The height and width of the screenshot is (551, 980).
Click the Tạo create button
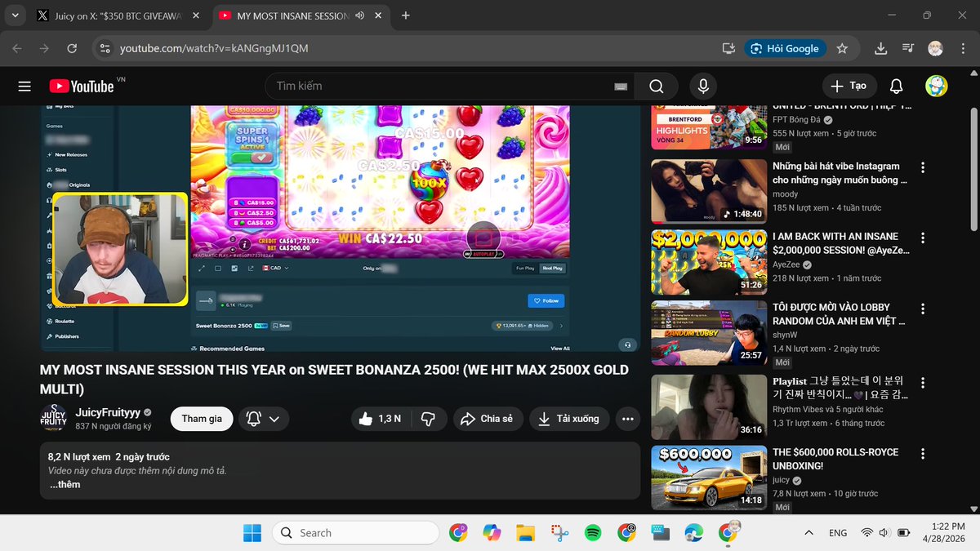point(849,86)
